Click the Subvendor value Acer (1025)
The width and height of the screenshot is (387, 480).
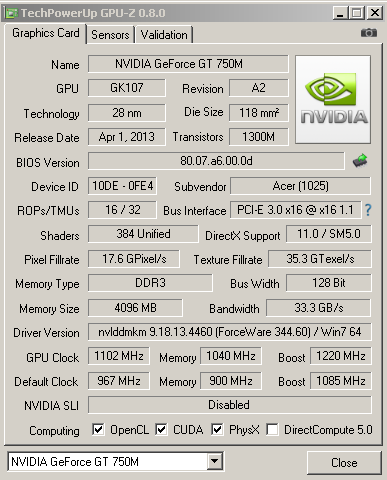pos(300,186)
